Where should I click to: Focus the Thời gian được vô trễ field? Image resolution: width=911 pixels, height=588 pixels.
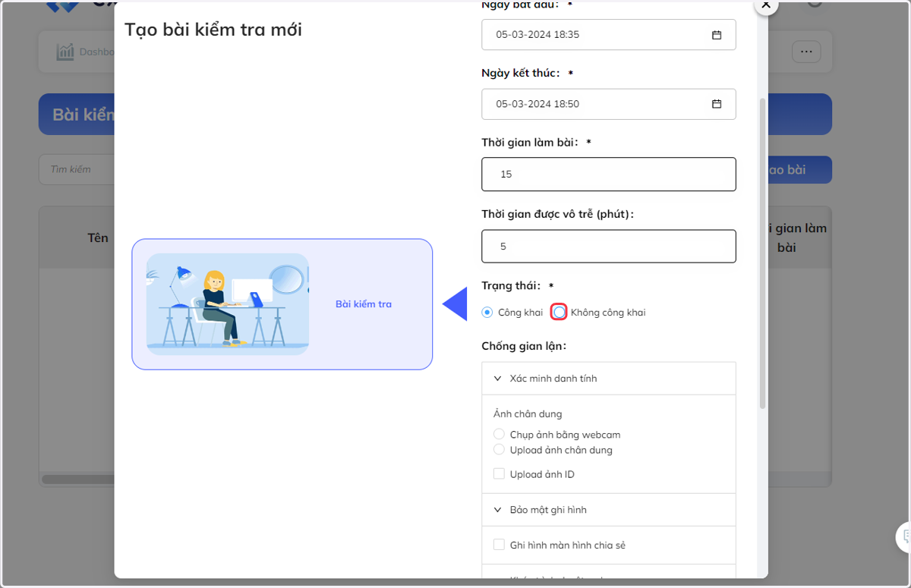click(x=609, y=247)
